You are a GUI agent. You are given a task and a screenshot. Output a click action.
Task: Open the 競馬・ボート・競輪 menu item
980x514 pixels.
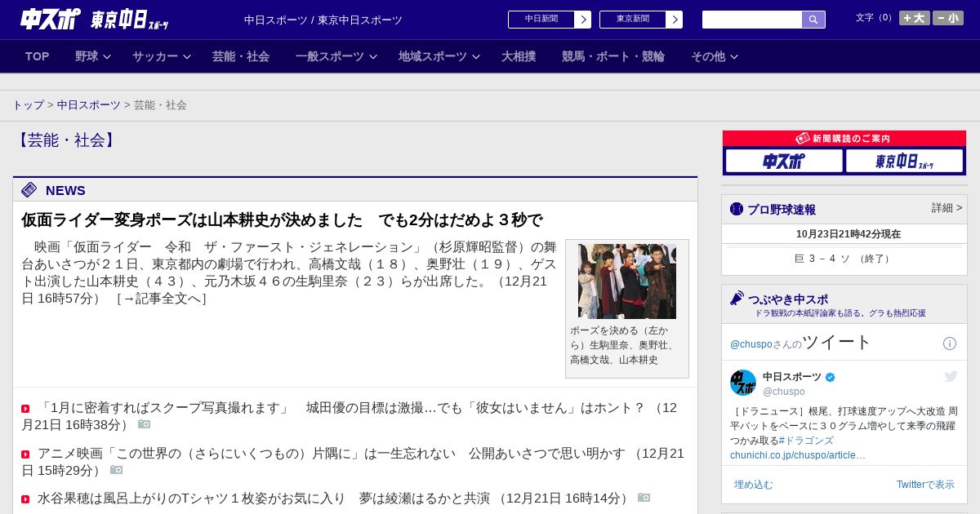click(x=613, y=56)
